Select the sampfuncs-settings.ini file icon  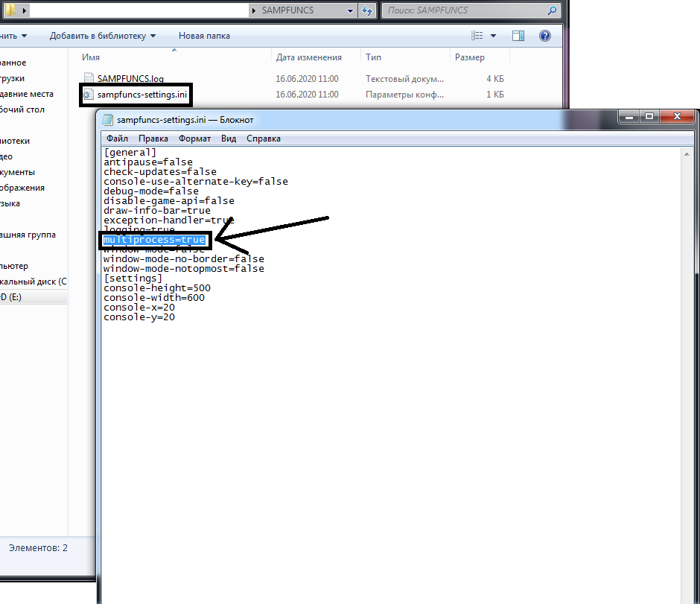(x=89, y=95)
